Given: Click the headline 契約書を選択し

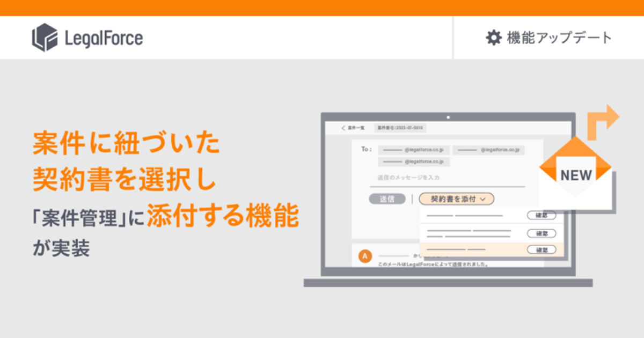Looking at the screenshot, I should click(125, 180).
